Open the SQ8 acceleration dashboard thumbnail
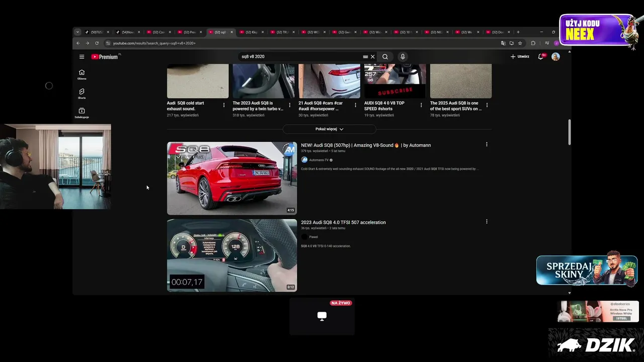This screenshot has width=644, height=362. coord(232,255)
